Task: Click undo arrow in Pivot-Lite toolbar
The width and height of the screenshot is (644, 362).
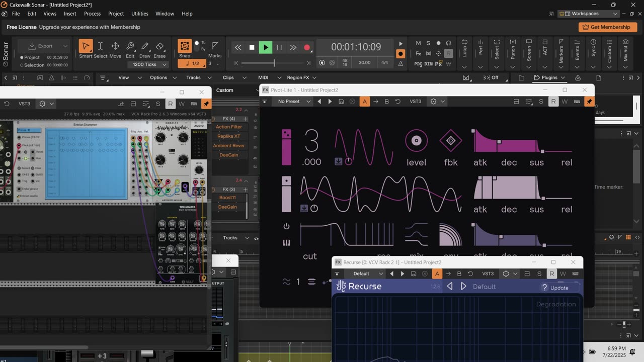Action: 398,102
